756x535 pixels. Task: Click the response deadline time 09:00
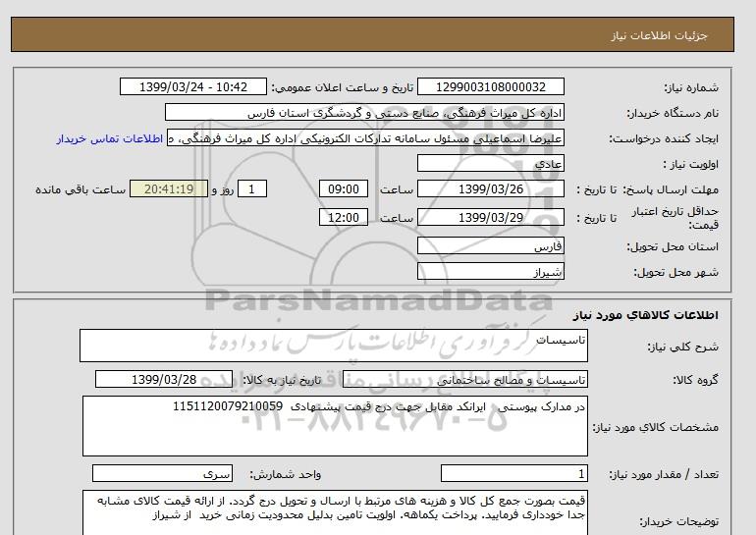click(344, 188)
